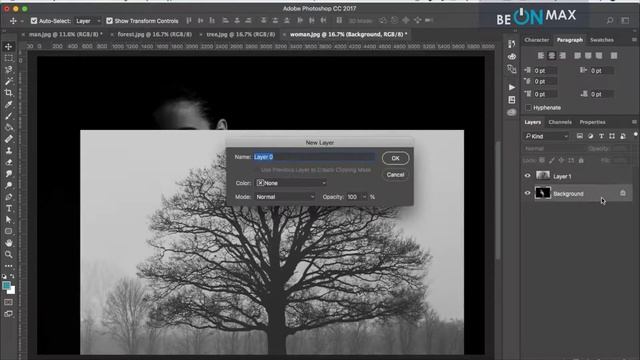Open the Actions panel play icon

click(x=512, y=87)
